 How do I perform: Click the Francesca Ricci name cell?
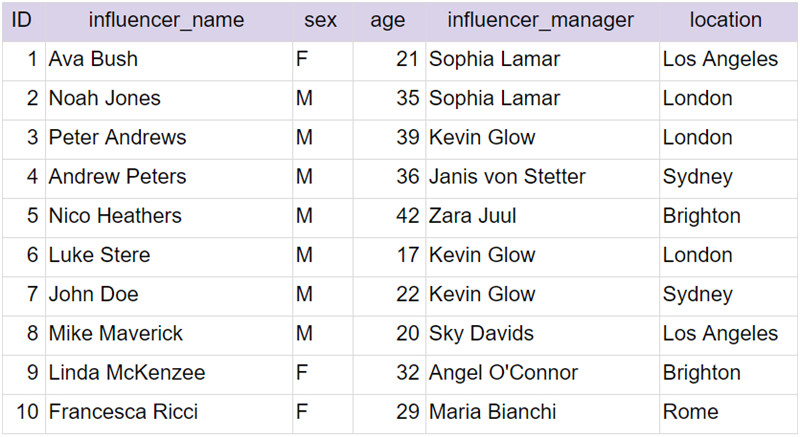click(169, 414)
